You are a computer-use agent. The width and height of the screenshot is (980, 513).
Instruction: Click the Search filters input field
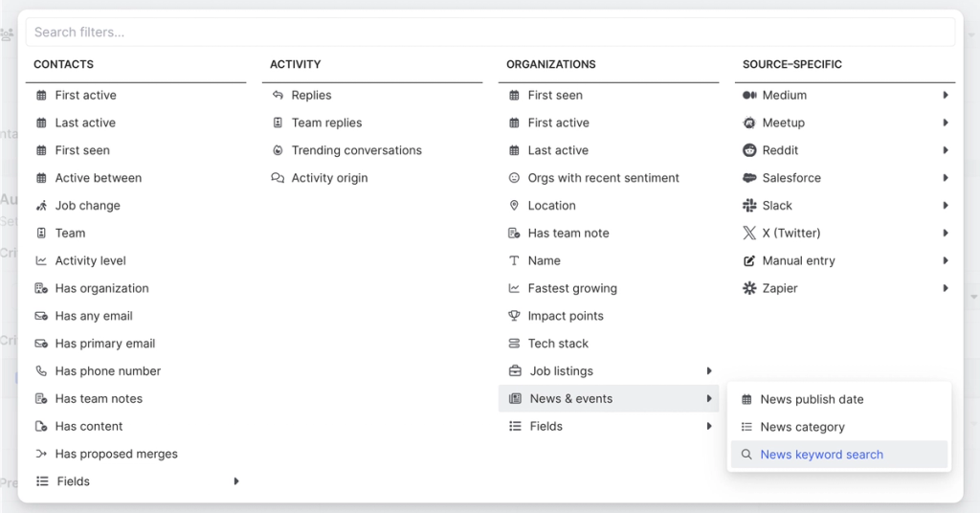point(490,32)
